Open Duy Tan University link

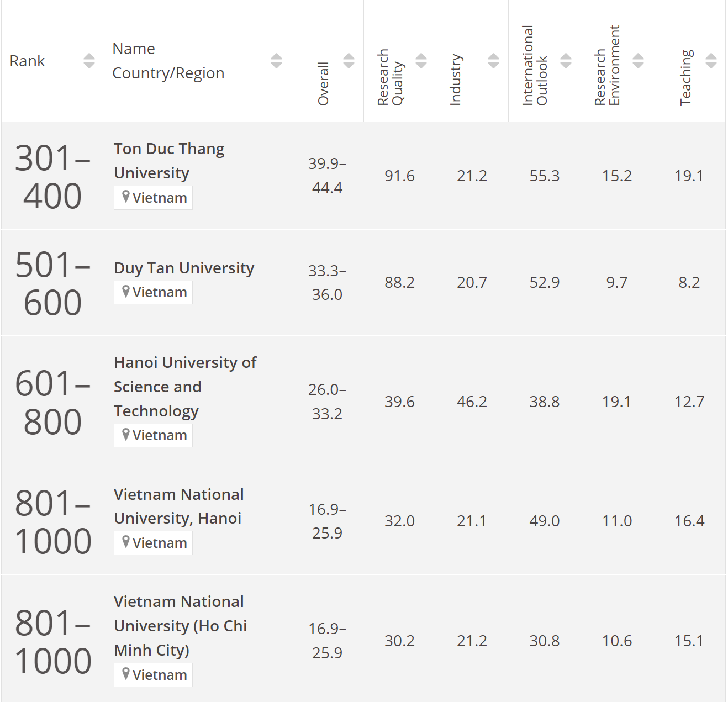point(184,268)
